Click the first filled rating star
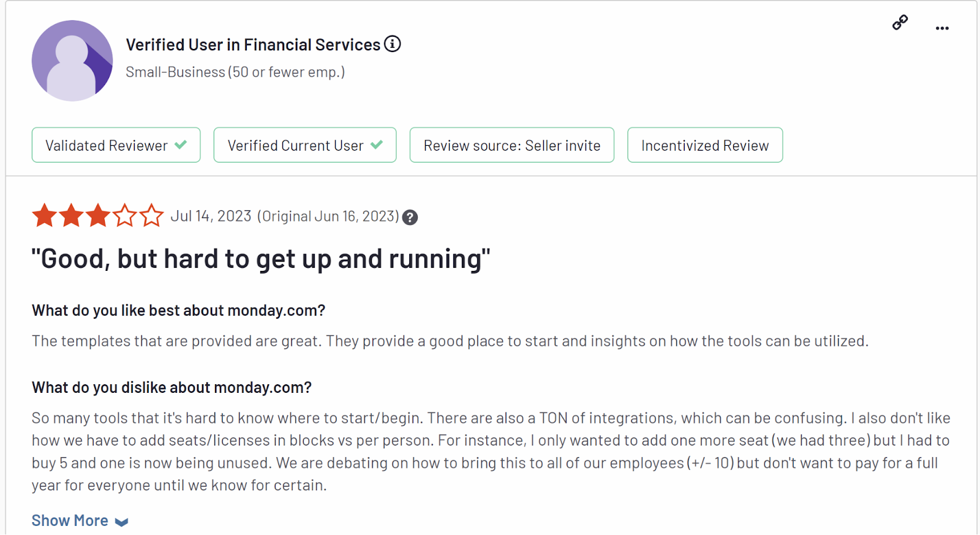The height and width of the screenshot is (535, 980). tap(45, 216)
